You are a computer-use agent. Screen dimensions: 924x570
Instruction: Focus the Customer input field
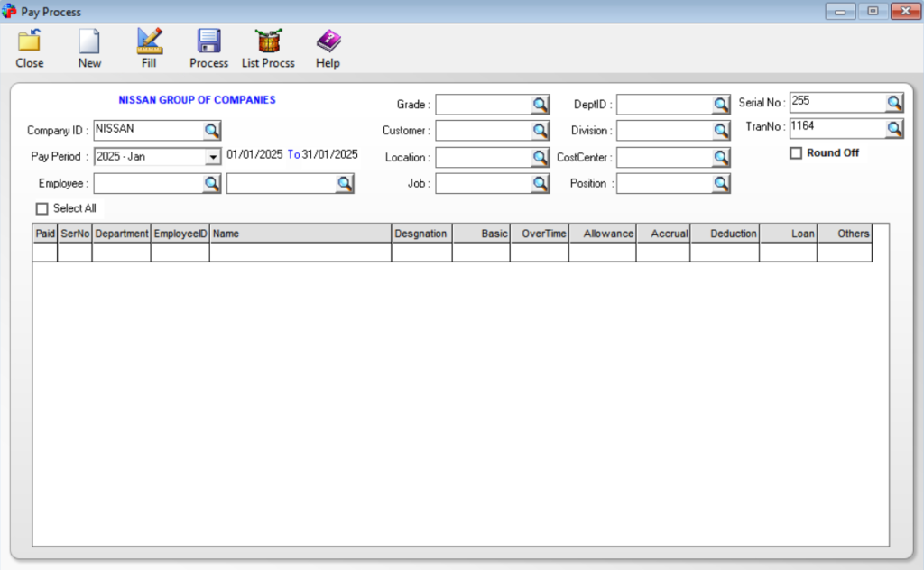(x=484, y=131)
